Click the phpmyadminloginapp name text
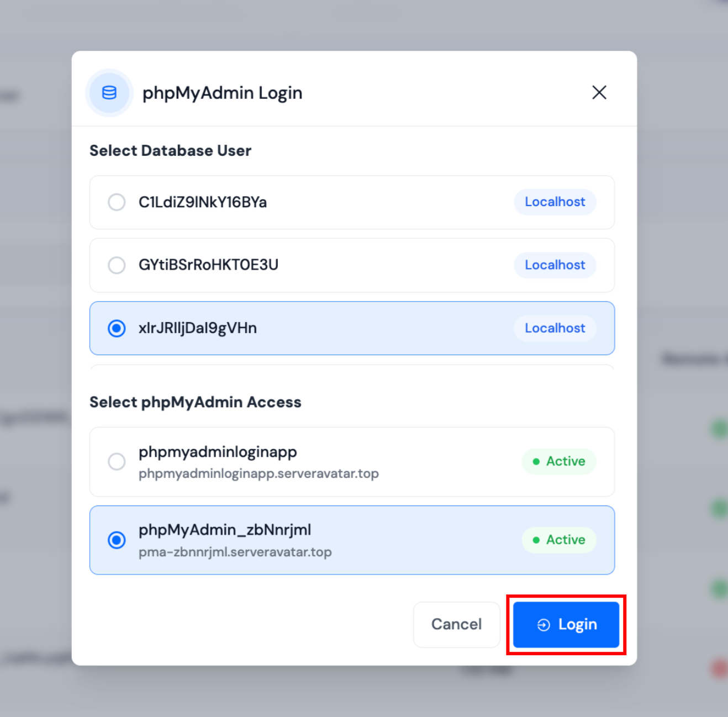728x717 pixels. (x=218, y=452)
